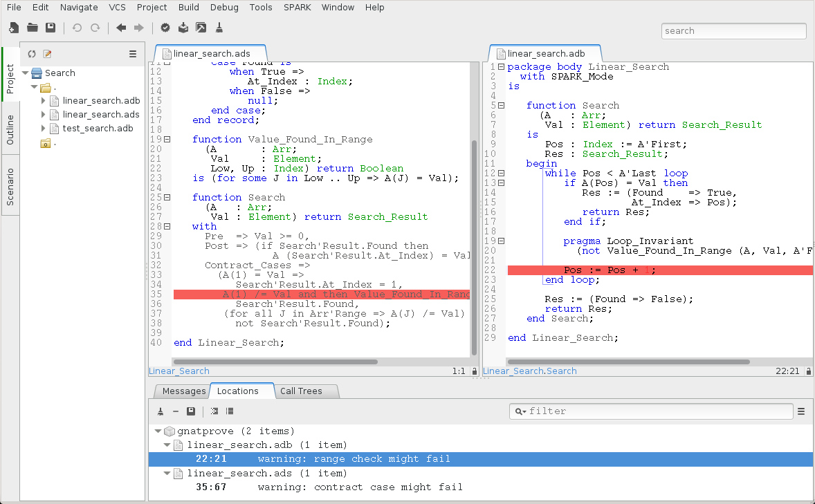Open the Scenario side tab

pos(10,187)
